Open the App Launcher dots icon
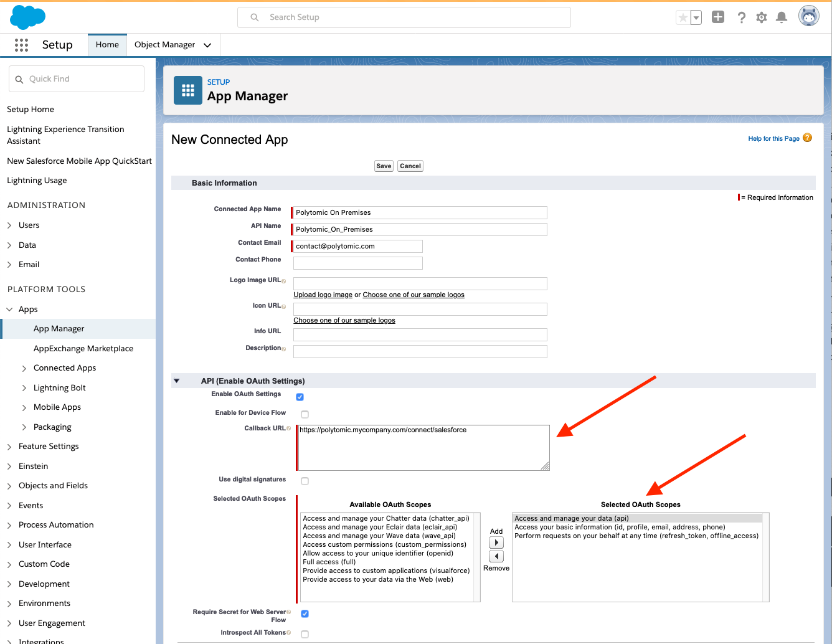The image size is (832, 644). pos(21,45)
